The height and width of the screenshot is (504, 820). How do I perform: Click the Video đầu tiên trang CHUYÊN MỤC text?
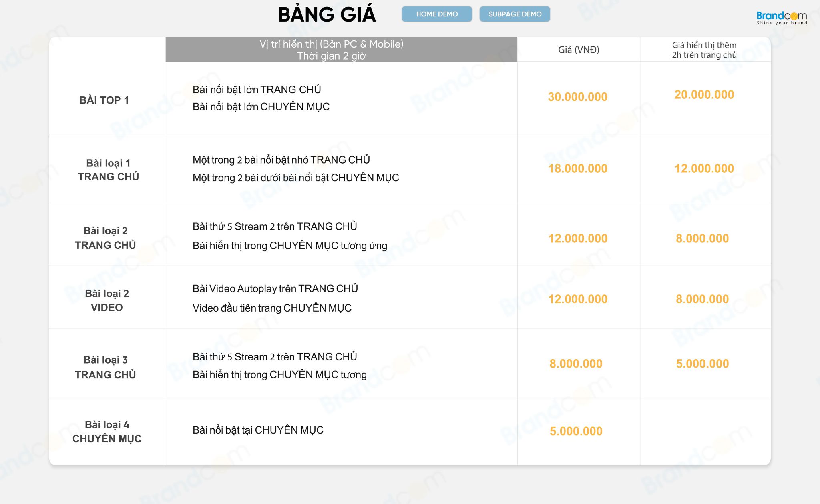(x=272, y=308)
